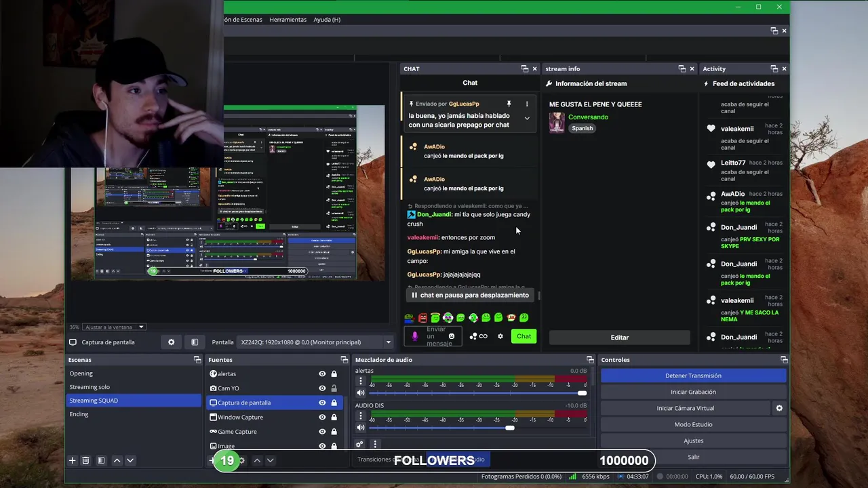Click Conversando category link
Screen dimensions: 868x488
pyautogui.click(x=588, y=117)
